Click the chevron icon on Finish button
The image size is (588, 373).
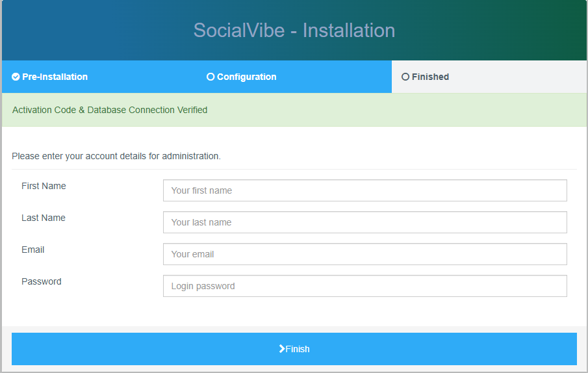tap(281, 349)
